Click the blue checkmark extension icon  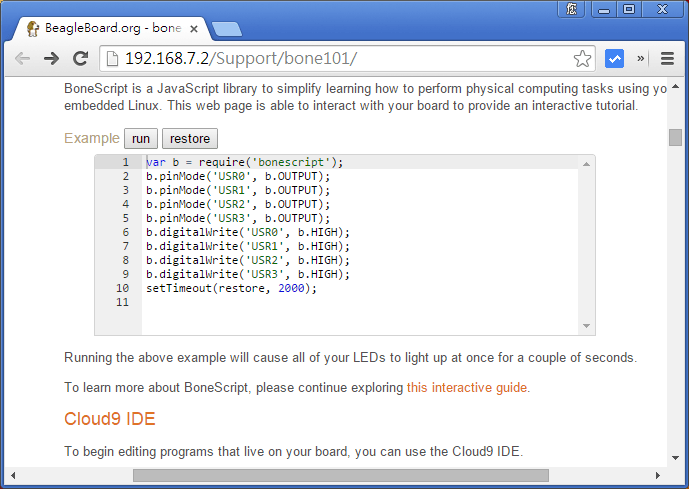[614, 58]
